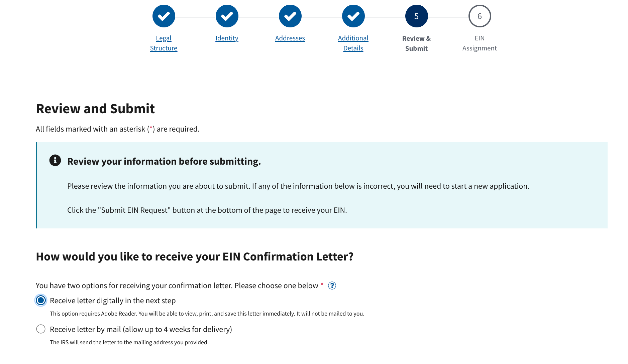
Task: Click the step 6 circle indicator
Action: pyautogui.click(x=480, y=16)
